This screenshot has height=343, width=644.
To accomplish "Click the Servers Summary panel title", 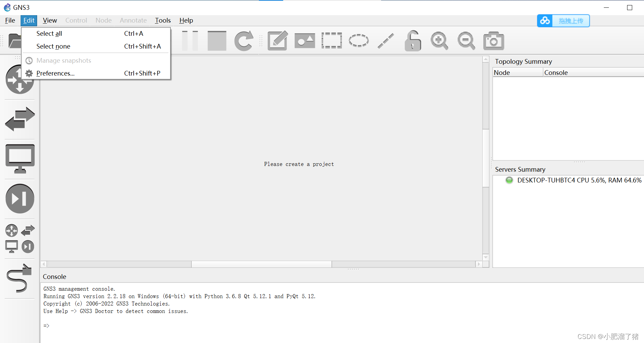I will coord(520,169).
